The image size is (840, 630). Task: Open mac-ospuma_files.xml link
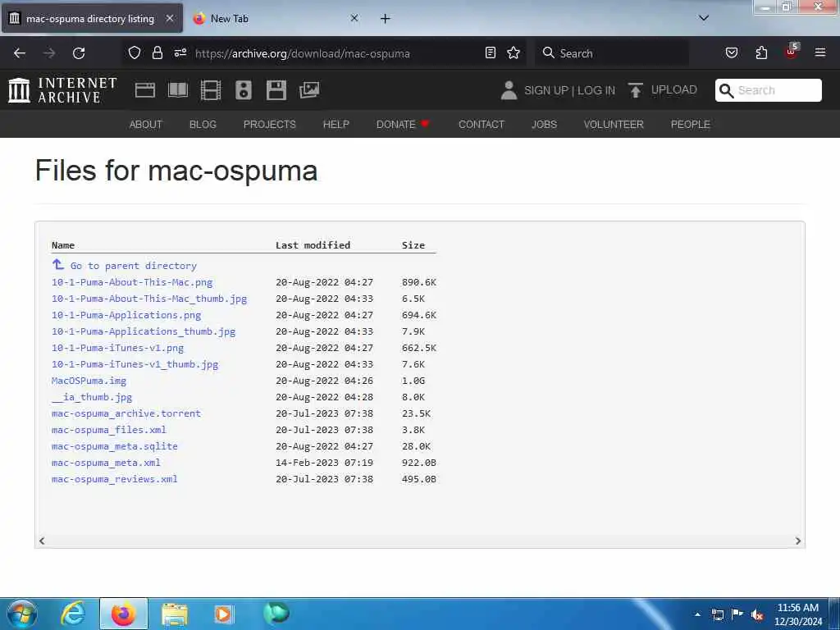pyautogui.click(x=109, y=430)
